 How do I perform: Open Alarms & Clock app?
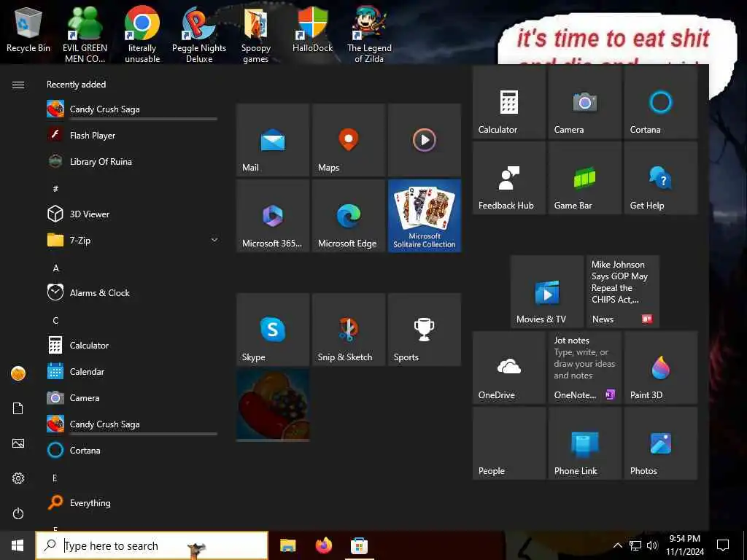[132, 293]
